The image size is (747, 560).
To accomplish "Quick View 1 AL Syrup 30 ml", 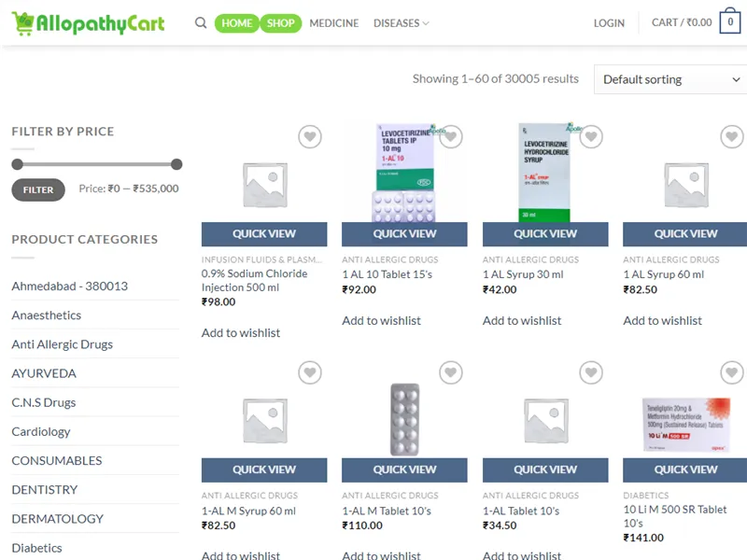I will point(545,234).
